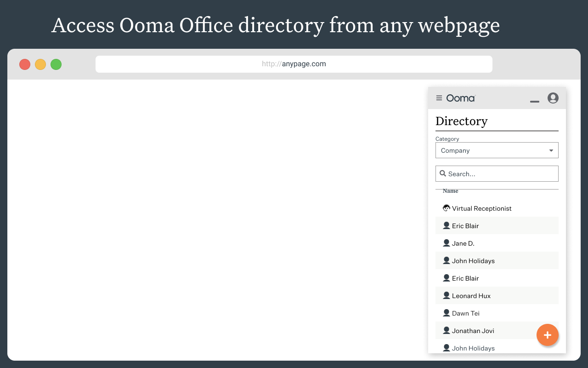Screen dimensions: 588x368
Task: Click the person icon beside Dawn Tei
Action: click(x=446, y=312)
